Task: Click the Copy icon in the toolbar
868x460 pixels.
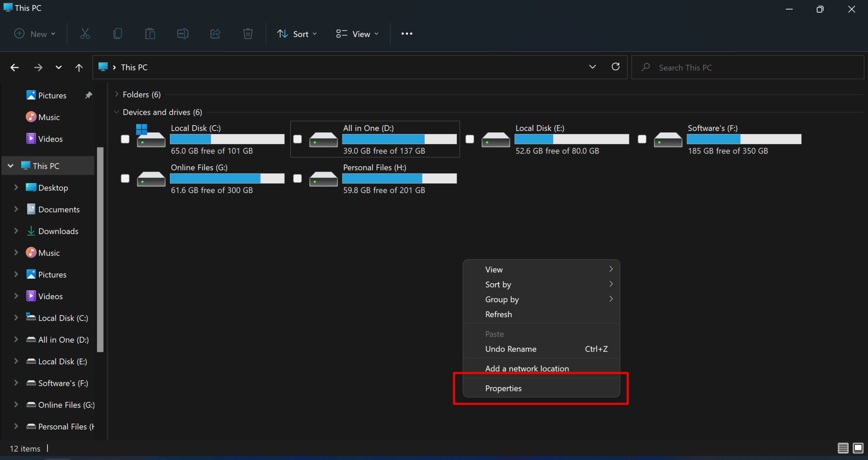Action: 118,33
